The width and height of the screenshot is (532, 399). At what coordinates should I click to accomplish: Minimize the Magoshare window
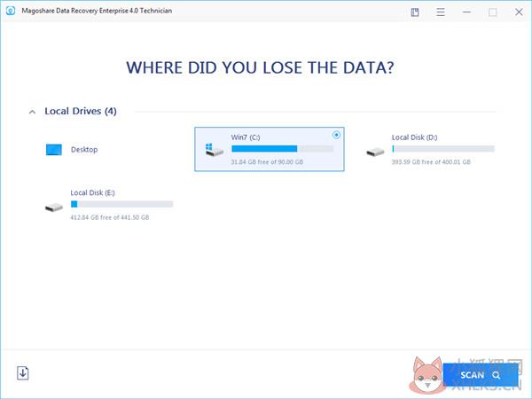(x=467, y=12)
